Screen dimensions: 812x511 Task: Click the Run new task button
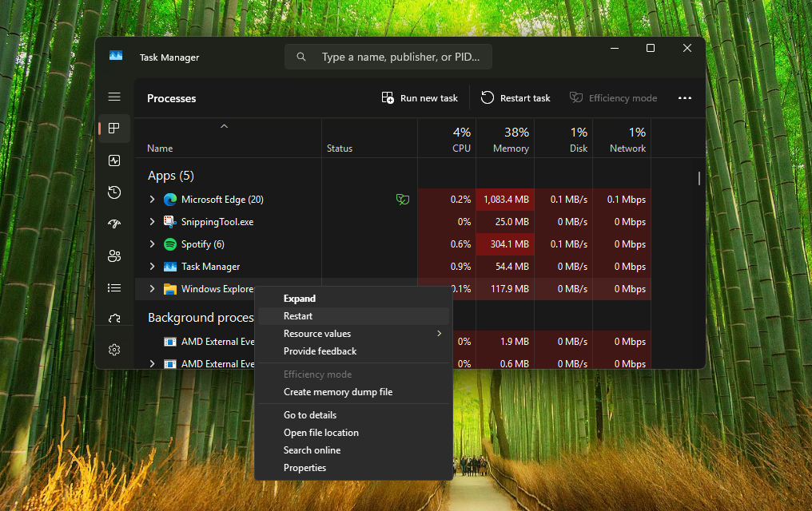[x=420, y=98]
